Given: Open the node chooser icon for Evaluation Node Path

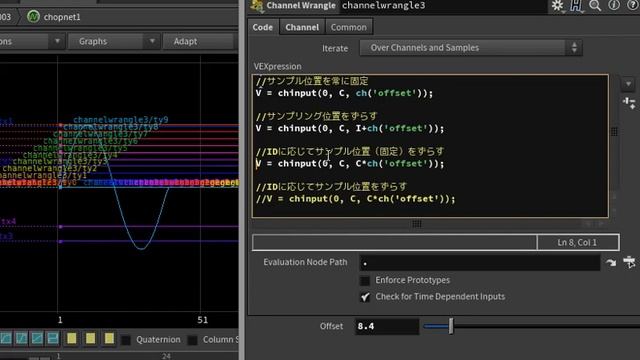Looking at the screenshot, I should pos(629,262).
